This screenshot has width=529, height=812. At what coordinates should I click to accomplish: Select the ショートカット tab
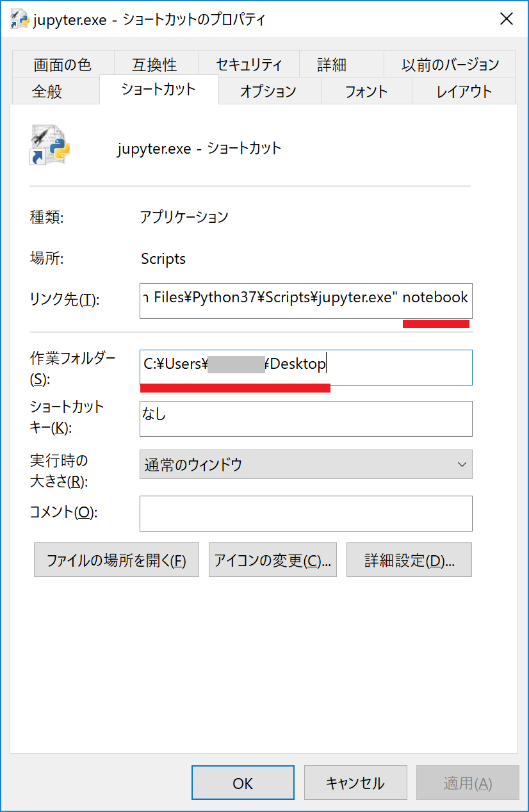(159, 89)
